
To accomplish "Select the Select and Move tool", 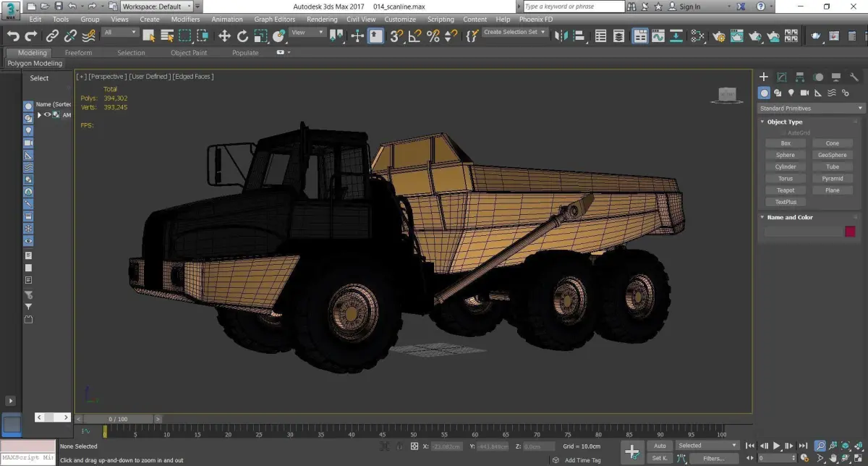I will pyautogui.click(x=224, y=35).
